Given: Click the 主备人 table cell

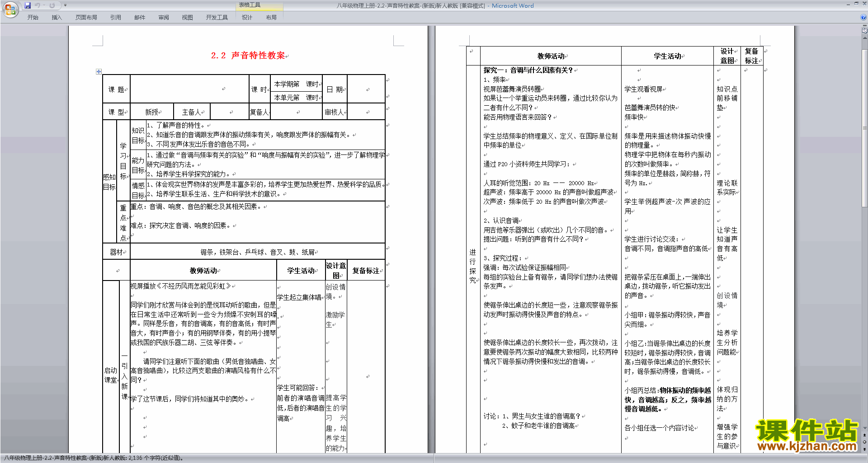Looking at the screenshot, I should click(x=192, y=112).
